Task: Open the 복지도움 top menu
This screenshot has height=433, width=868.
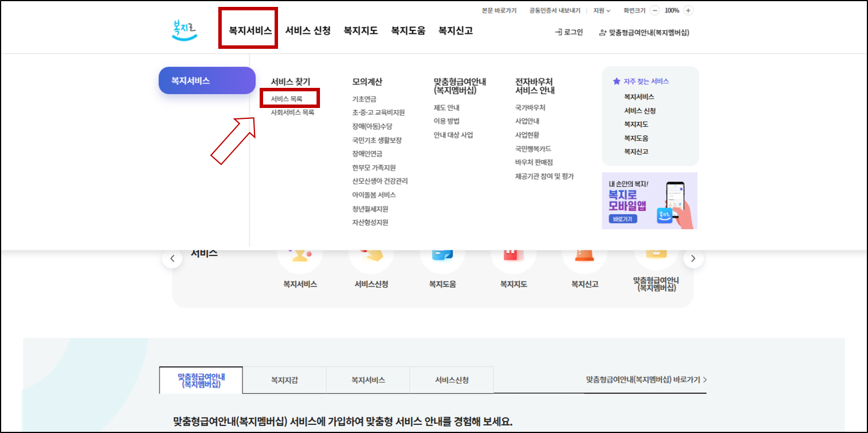Action: (x=408, y=30)
